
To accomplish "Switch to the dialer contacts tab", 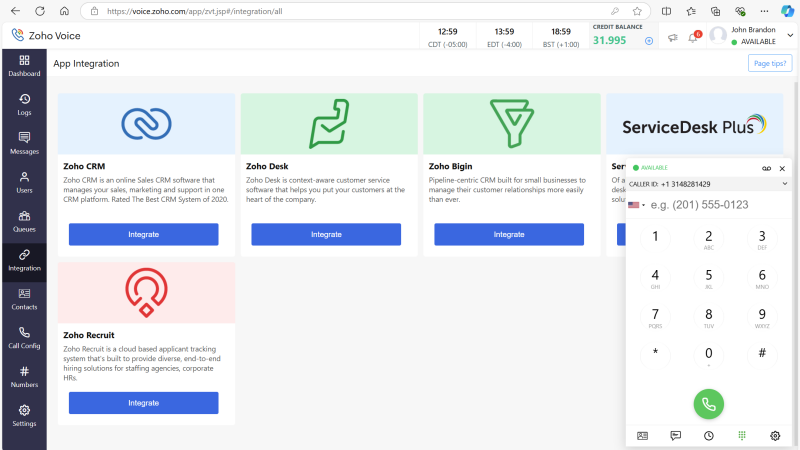I will [642, 435].
